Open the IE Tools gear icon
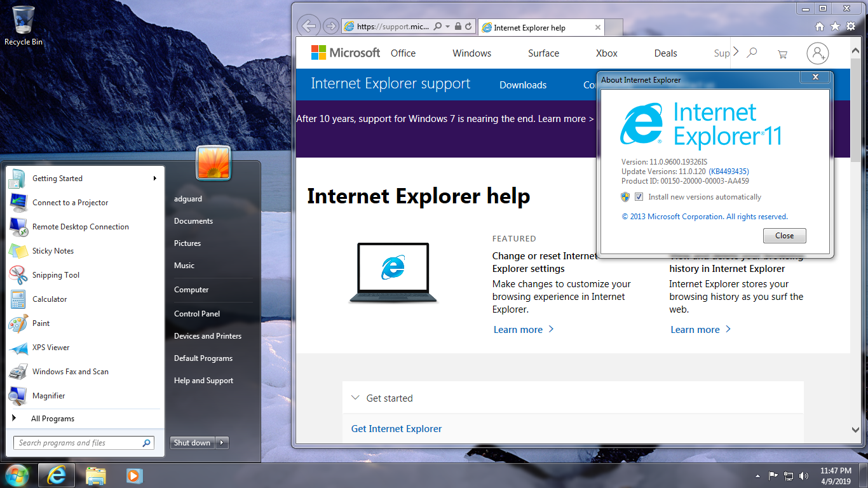 coord(851,27)
